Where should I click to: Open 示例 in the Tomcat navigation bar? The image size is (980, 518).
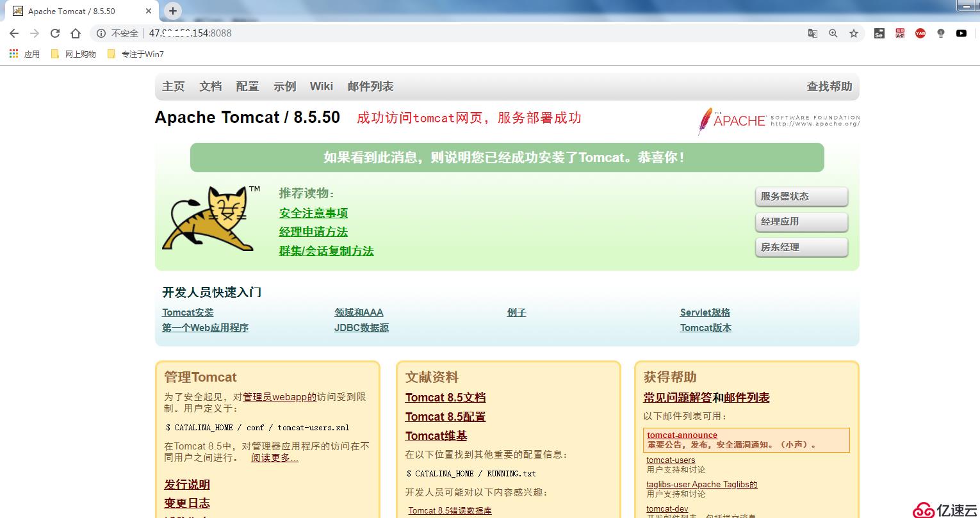(x=284, y=86)
